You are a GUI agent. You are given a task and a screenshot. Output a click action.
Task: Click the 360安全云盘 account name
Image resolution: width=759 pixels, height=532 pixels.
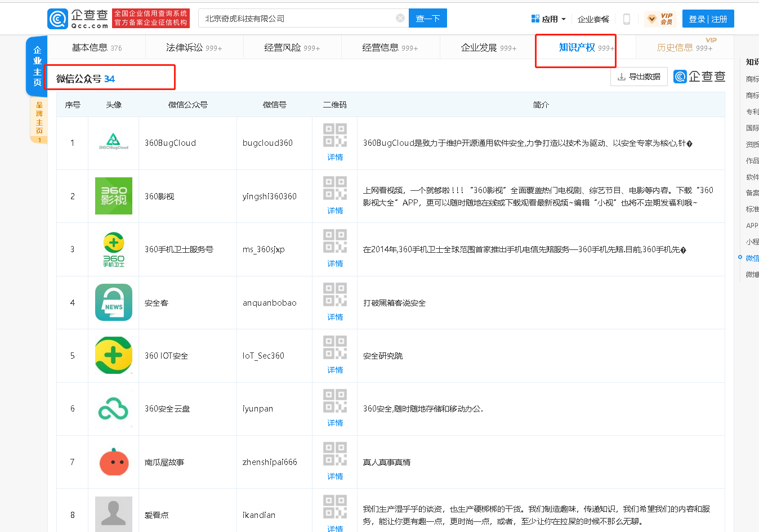pyautogui.click(x=167, y=409)
